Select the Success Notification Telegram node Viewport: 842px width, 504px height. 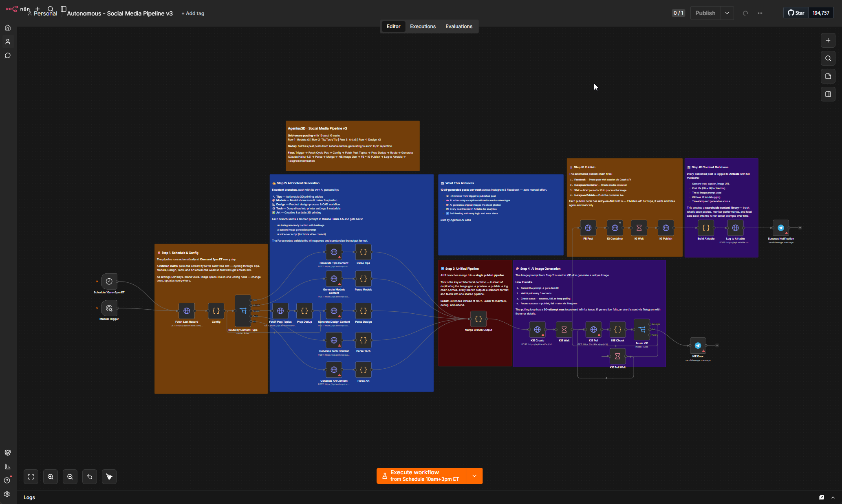point(781,228)
